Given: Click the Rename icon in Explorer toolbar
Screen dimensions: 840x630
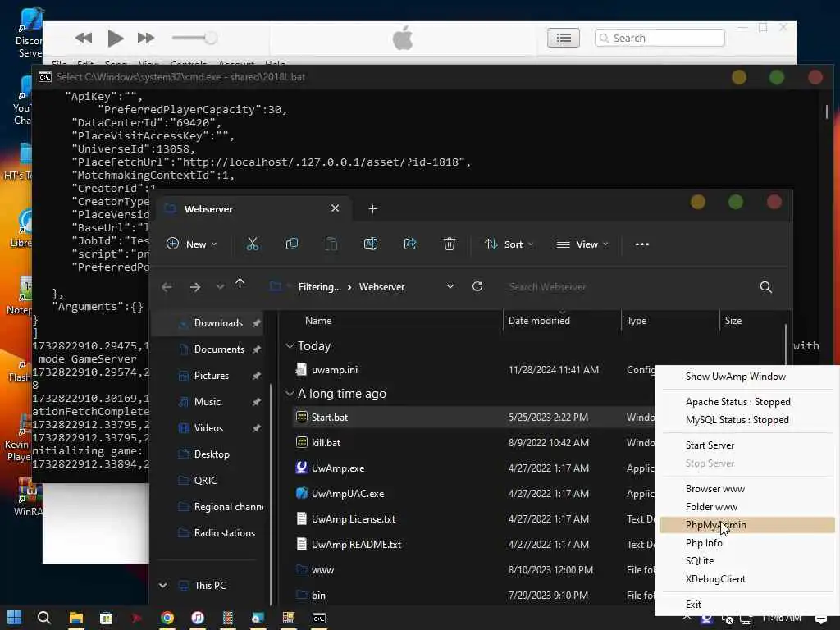Looking at the screenshot, I should click(371, 244).
